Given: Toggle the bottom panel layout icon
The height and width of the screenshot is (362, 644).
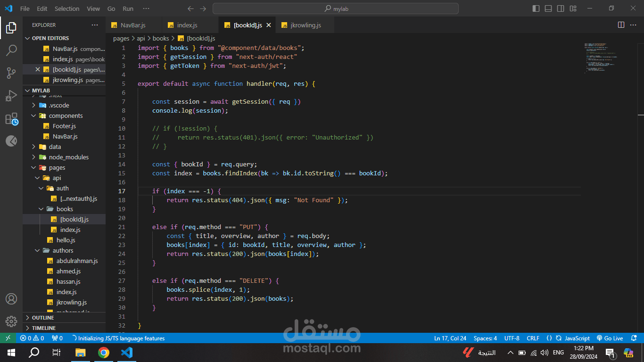Looking at the screenshot, I should tap(548, 8).
